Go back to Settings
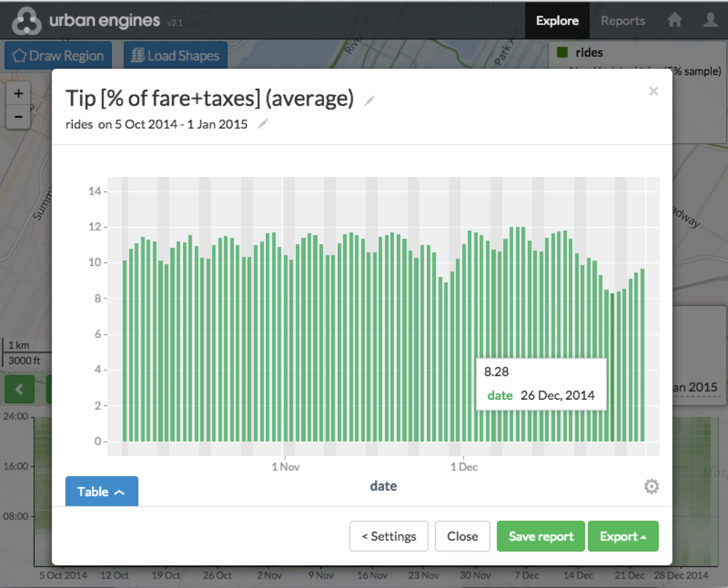Screen dimensions: 728x588 (389, 536)
